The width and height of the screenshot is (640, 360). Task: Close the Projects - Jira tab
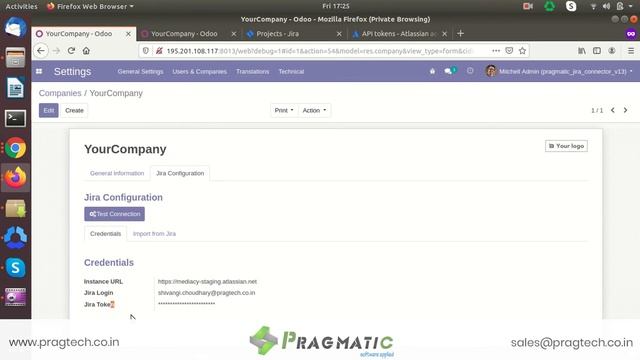(339, 34)
